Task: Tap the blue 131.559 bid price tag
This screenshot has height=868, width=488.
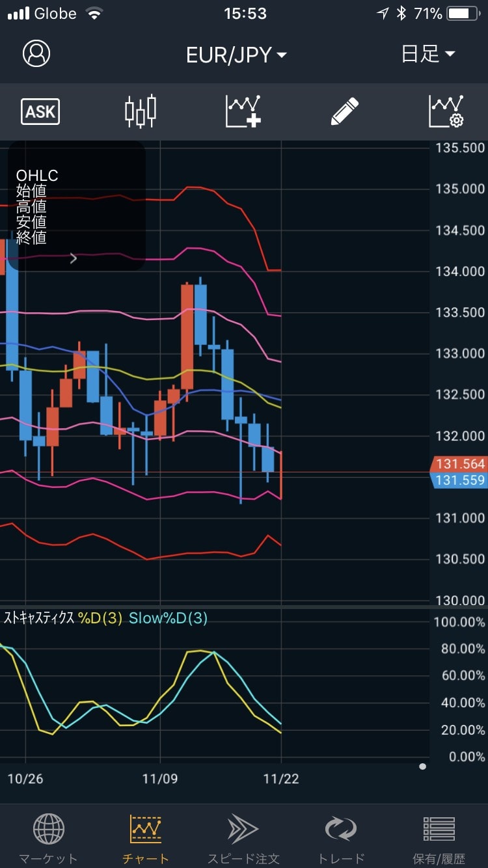Action: click(459, 480)
